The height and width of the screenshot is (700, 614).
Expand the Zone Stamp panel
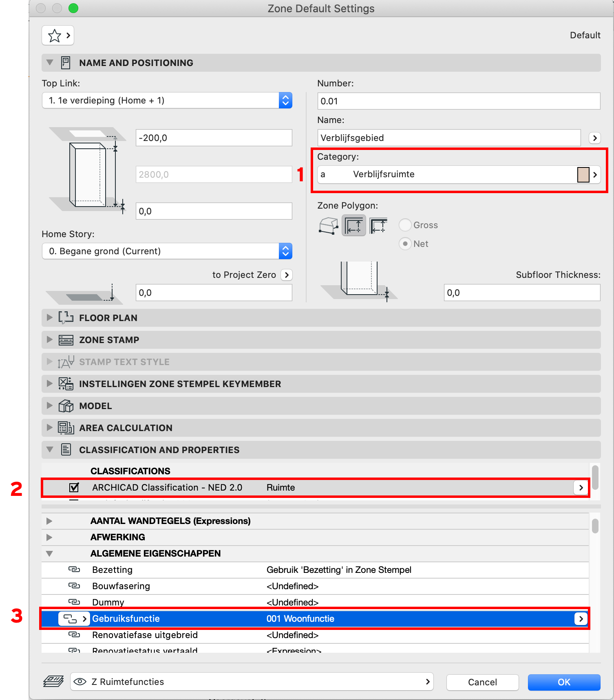click(50, 339)
